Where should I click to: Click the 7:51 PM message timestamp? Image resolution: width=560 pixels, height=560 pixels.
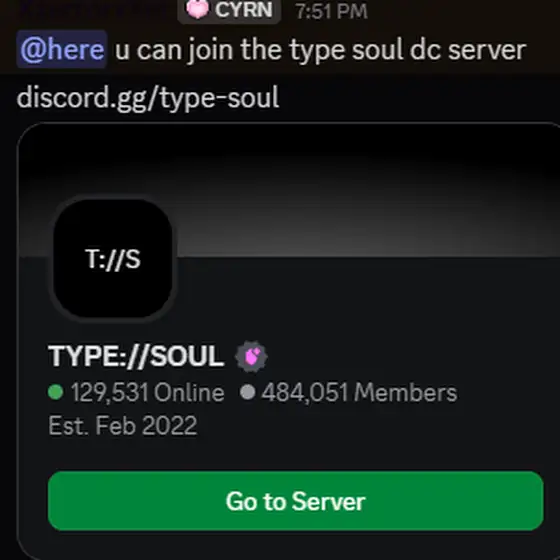(331, 11)
